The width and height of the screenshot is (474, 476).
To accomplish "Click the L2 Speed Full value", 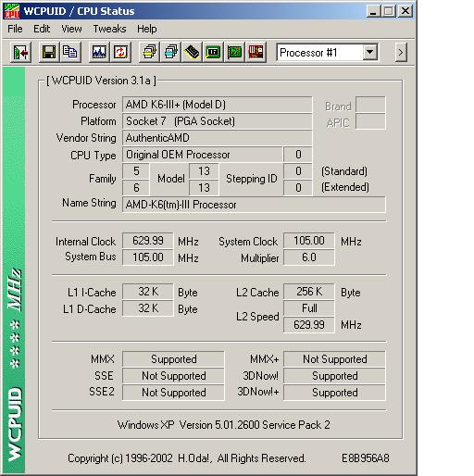I will pyautogui.click(x=309, y=308).
